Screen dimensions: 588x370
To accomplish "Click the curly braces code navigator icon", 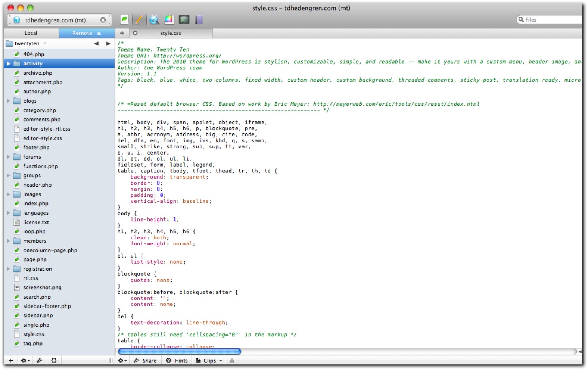I will click(x=54, y=361).
